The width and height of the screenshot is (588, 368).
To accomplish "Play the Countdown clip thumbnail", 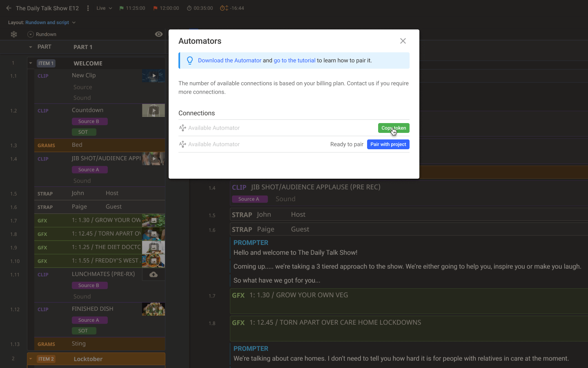I will click(154, 110).
